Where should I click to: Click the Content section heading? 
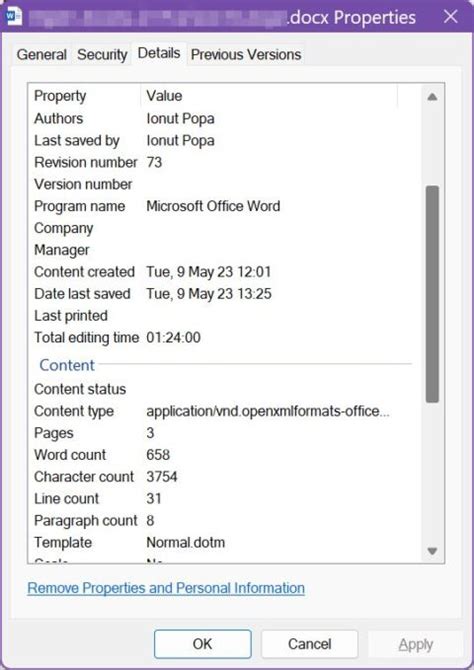[x=67, y=365]
